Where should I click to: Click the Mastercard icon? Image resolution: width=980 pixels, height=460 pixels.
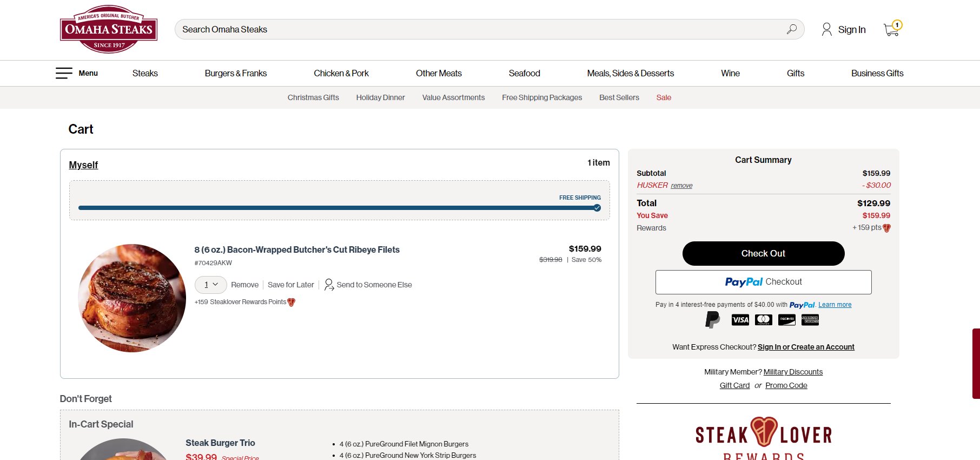point(764,320)
